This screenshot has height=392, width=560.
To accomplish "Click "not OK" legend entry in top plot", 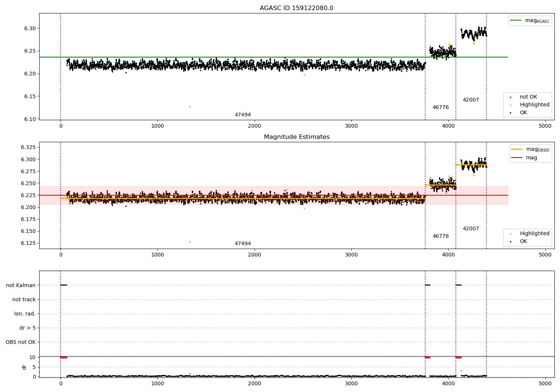I will [528, 97].
